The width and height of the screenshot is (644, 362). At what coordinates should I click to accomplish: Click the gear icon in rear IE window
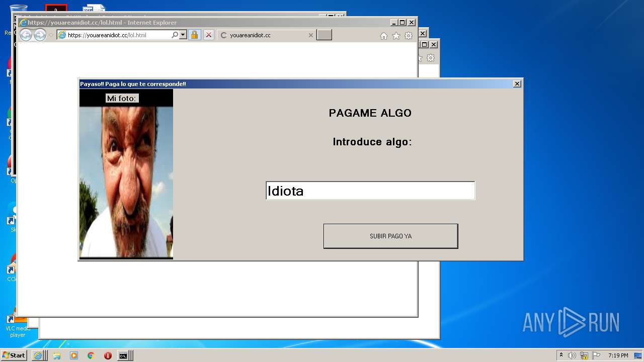point(431,58)
